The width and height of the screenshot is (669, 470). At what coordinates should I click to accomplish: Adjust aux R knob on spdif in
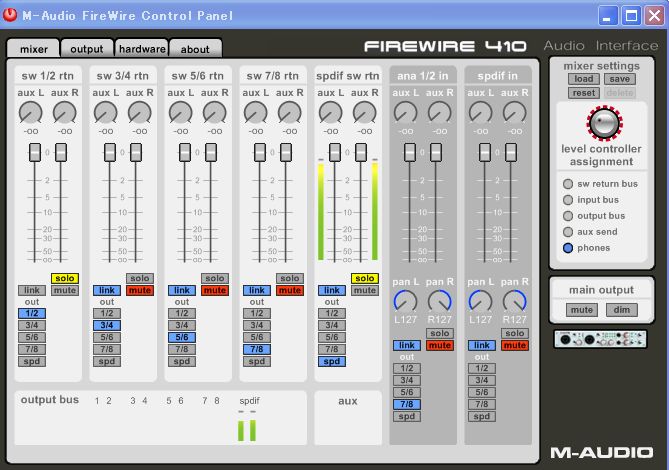pyautogui.click(x=515, y=113)
